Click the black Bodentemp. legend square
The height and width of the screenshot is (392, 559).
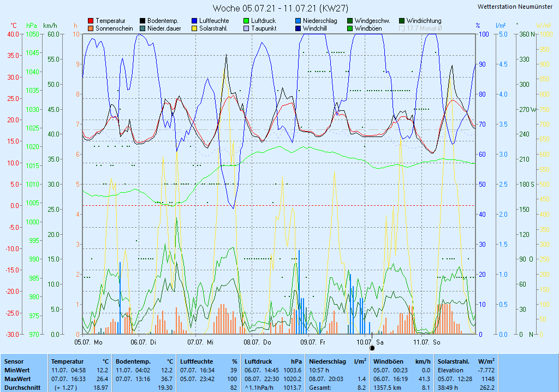click(x=142, y=21)
